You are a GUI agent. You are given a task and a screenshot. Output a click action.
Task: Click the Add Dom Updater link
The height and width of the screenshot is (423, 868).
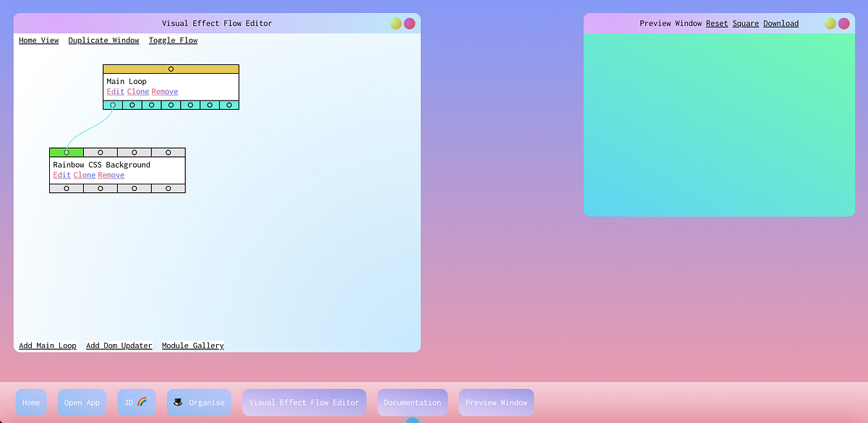(x=119, y=346)
